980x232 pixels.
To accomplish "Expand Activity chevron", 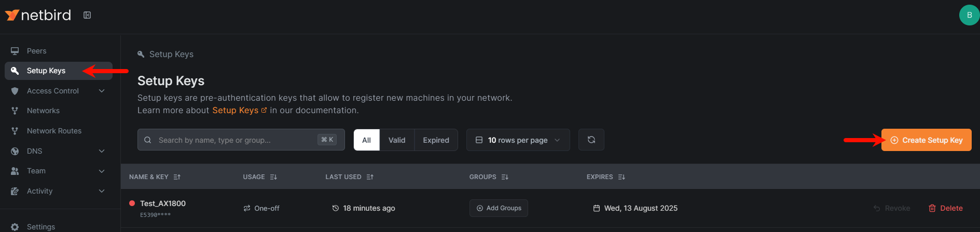I will point(102,191).
